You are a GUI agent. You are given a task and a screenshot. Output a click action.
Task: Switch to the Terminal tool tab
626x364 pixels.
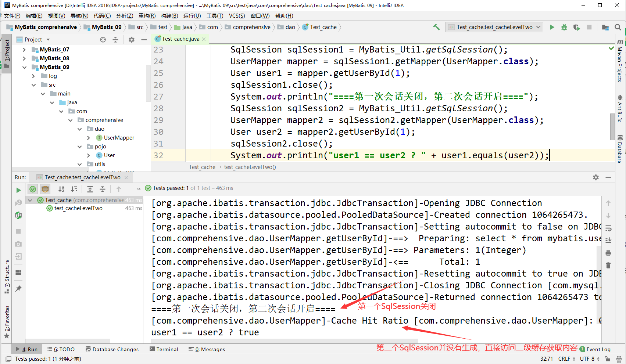click(164, 349)
